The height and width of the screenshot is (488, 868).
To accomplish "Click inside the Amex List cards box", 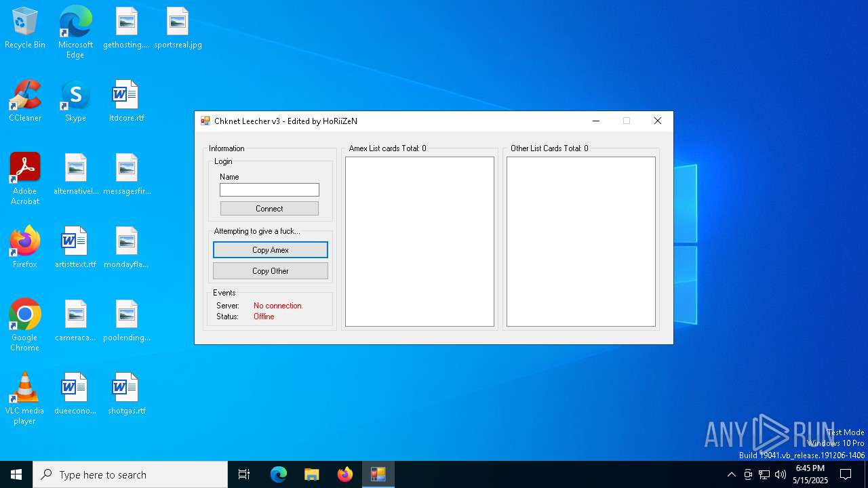I will [420, 241].
